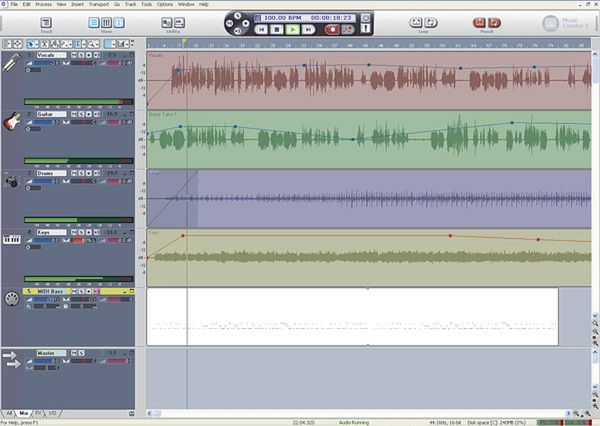Select the envelope draw tool
The height and width of the screenshot is (426, 600).
(x=65, y=44)
